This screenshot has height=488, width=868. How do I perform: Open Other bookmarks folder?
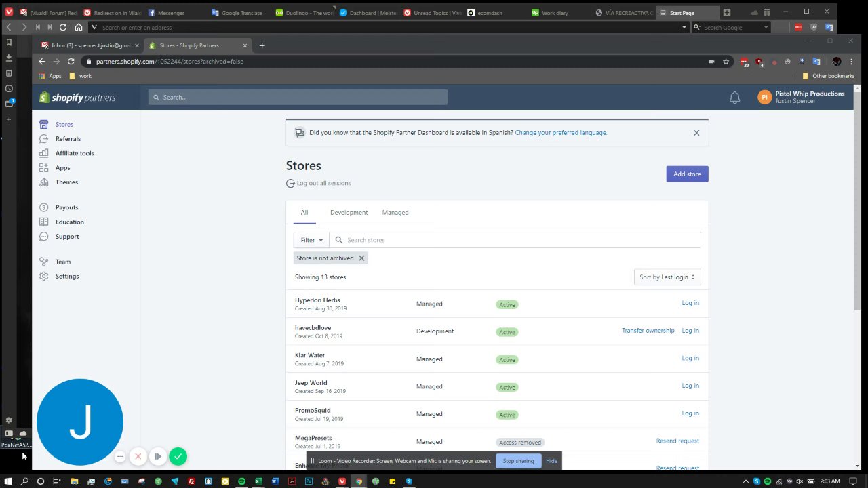coord(828,76)
